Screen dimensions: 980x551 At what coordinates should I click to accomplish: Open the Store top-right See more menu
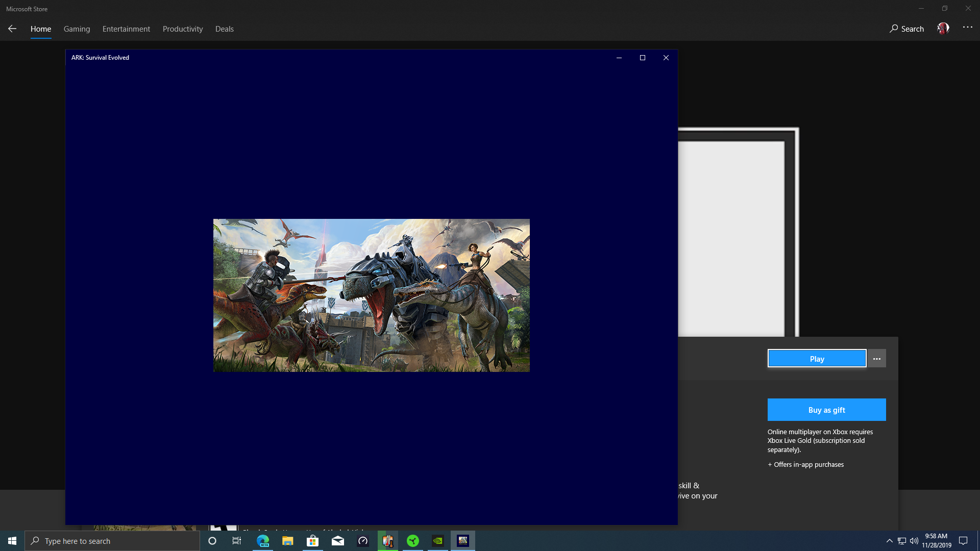coord(968,28)
